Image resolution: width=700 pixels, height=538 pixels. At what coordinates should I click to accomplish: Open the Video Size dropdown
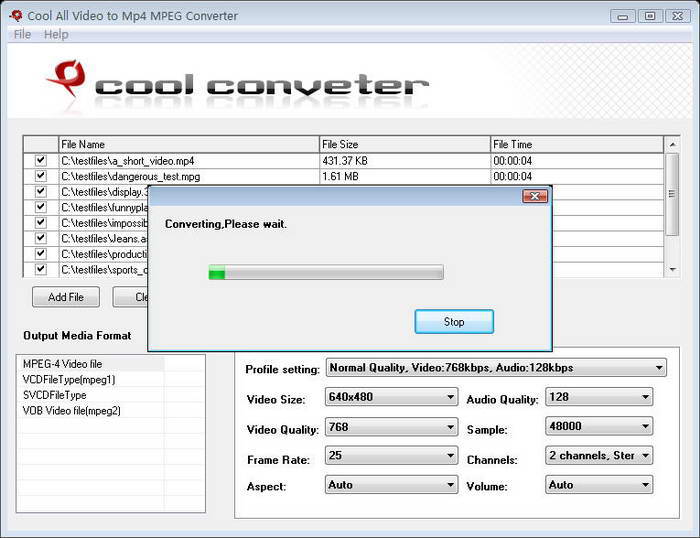[x=391, y=397]
